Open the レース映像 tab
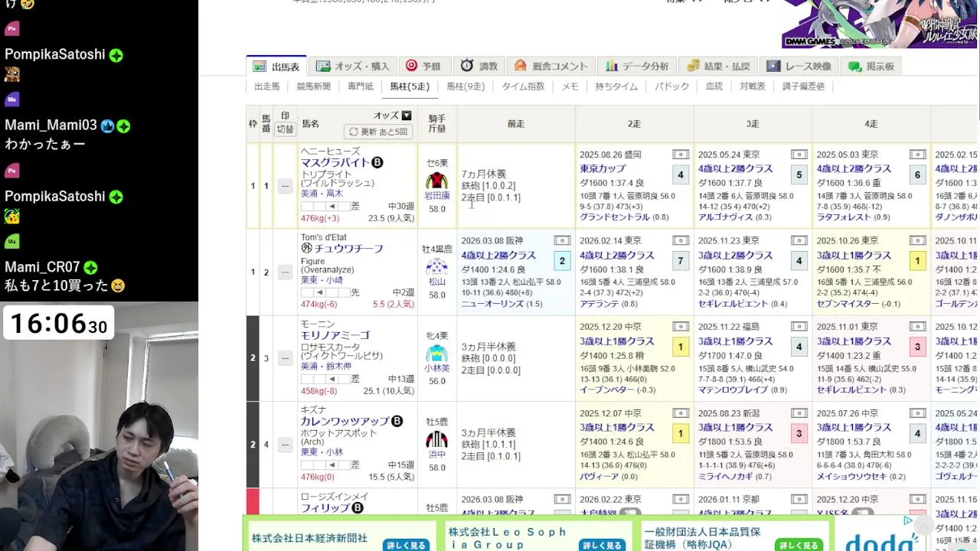The height and width of the screenshot is (551, 980). pos(799,67)
